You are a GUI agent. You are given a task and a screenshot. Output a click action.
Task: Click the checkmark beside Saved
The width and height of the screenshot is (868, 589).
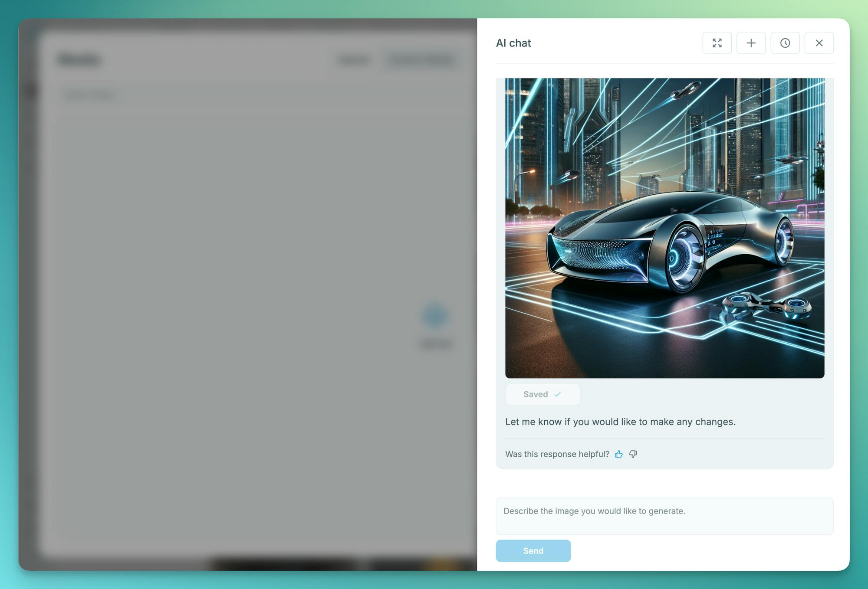click(558, 394)
